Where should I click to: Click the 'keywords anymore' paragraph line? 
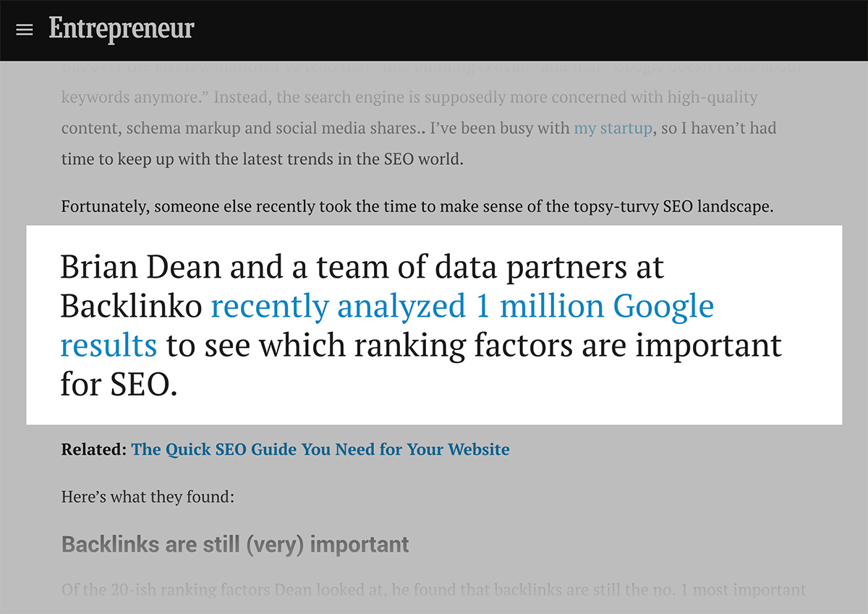click(x=409, y=97)
